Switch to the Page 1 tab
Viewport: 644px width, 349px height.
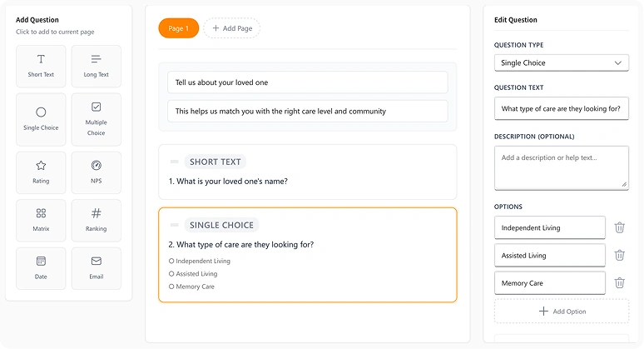[179, 28]
